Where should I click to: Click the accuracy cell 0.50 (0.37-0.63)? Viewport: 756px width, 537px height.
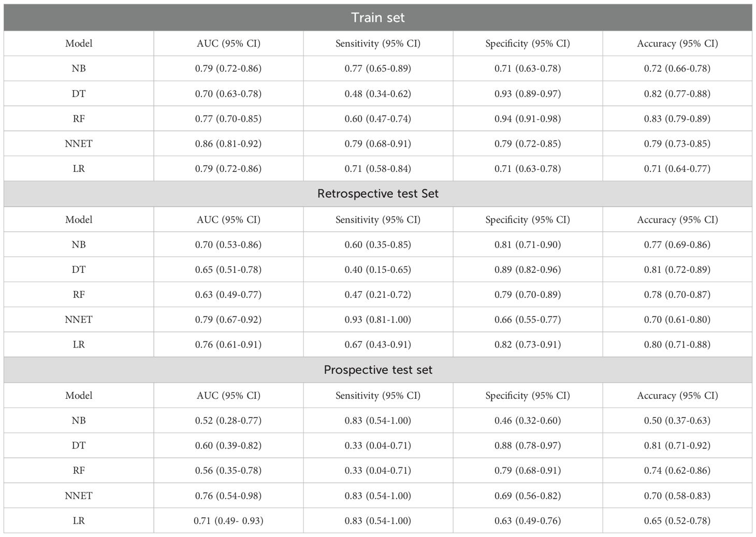(677, 420)
